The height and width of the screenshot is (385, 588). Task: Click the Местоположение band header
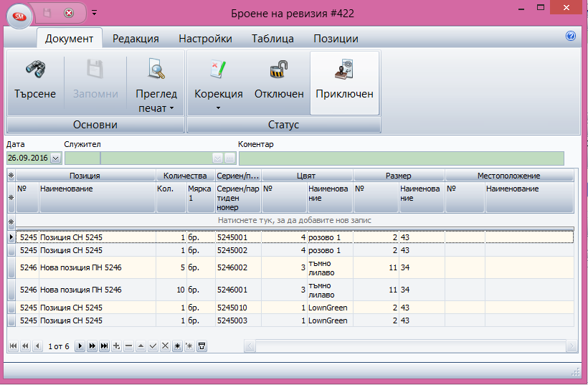pos(509,176)
